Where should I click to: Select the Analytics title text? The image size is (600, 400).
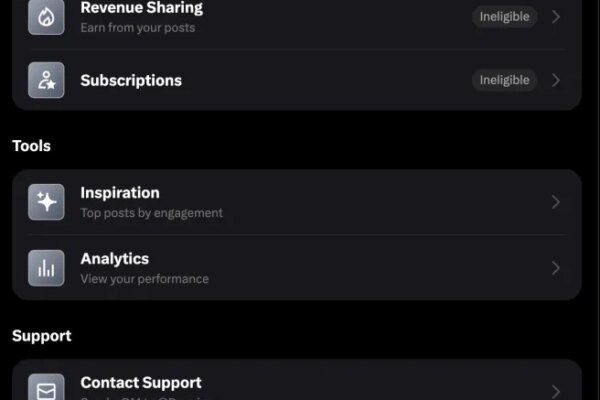(115, 258)
